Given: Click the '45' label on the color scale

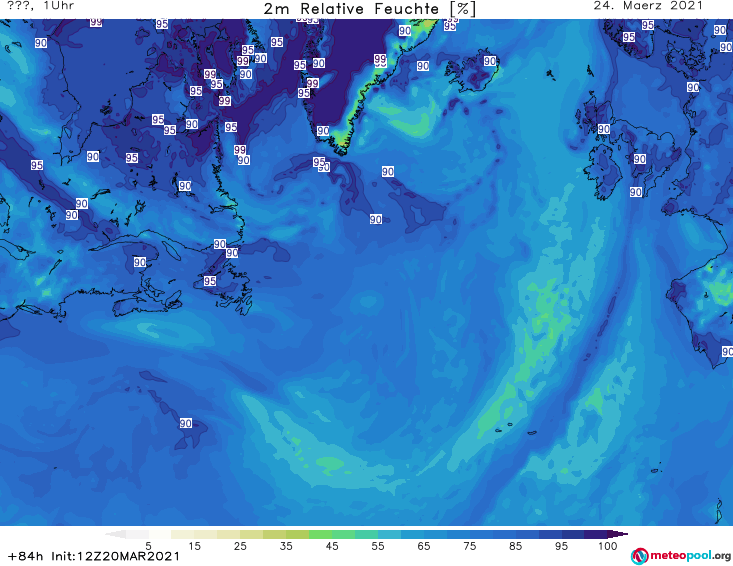Looking at the screenshot, I should (332, 546).
